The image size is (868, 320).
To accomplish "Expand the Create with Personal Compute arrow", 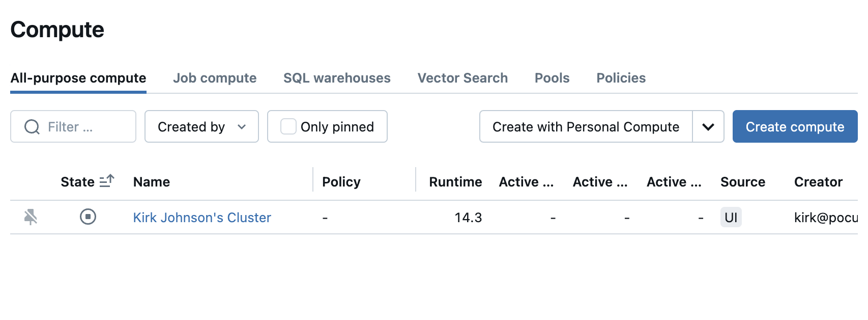I will pyautogui.click(x=708, y=127).
